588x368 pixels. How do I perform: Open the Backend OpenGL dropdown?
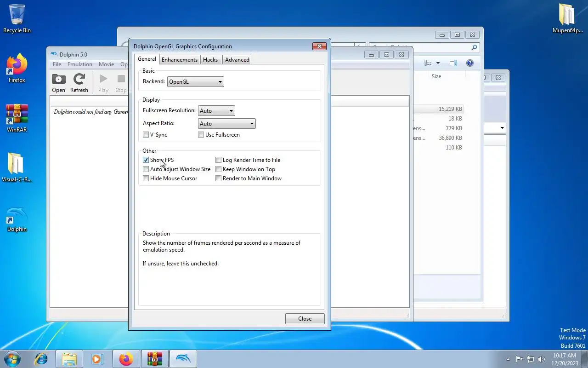point(196,82)
